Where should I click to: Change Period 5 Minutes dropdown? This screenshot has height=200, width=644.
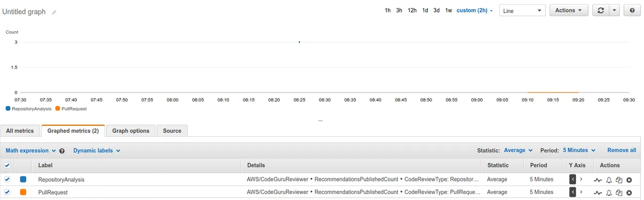579,150
